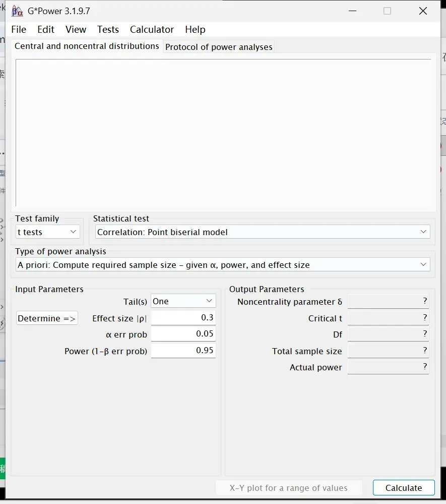Click the Df output field
446x504 pixels.
[x=388, y=334]
